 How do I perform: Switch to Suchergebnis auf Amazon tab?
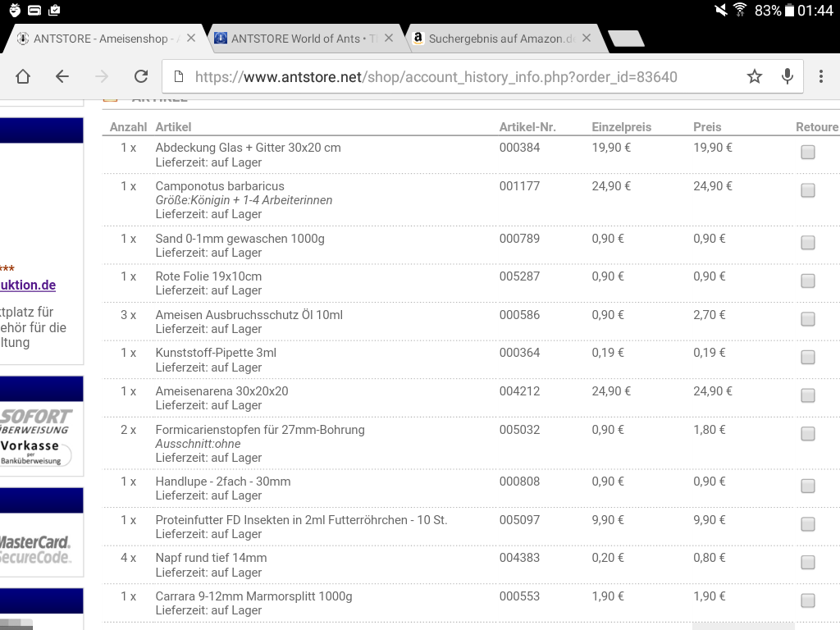pos(500,39)
